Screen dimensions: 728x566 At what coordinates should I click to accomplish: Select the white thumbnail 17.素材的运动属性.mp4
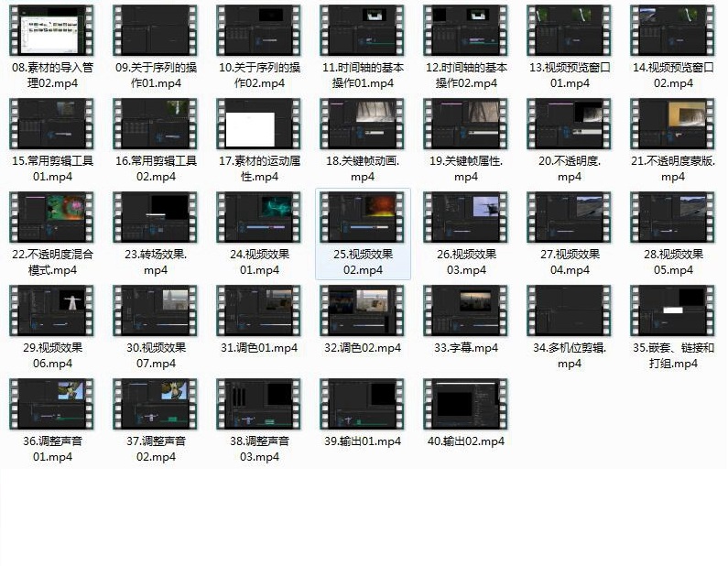259,124
